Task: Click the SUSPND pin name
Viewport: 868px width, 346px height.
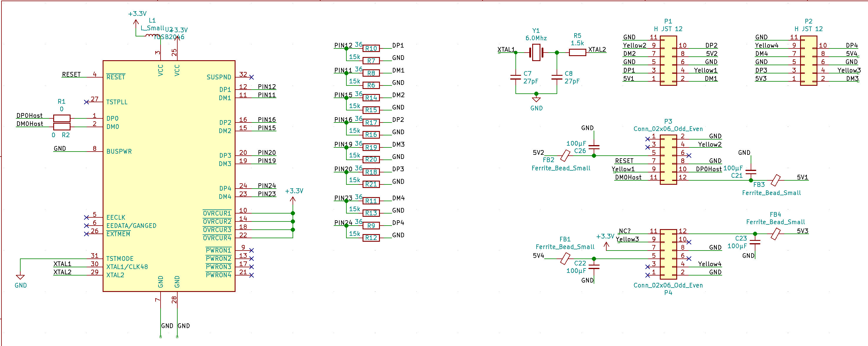Action: pos(219,77)
